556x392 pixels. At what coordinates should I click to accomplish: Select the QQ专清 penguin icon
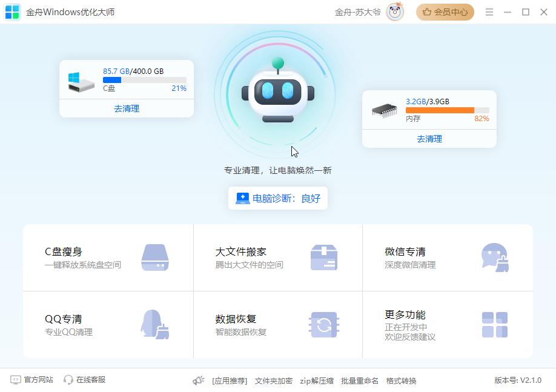(x=154, y=324)
